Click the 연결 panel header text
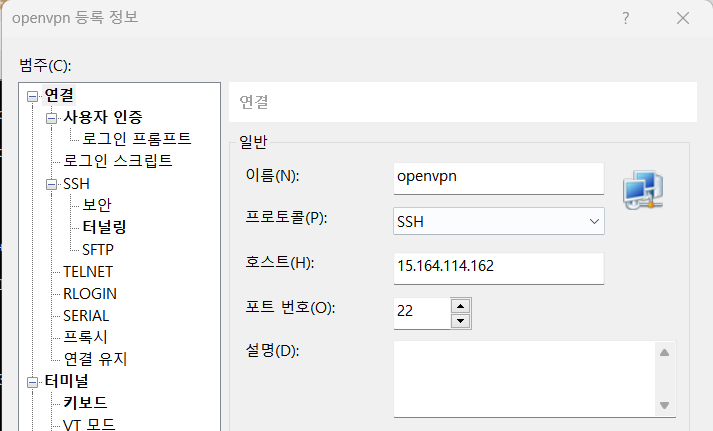This screenshot has width=713, height=431. pyautogui.click(x=254, y=101)
